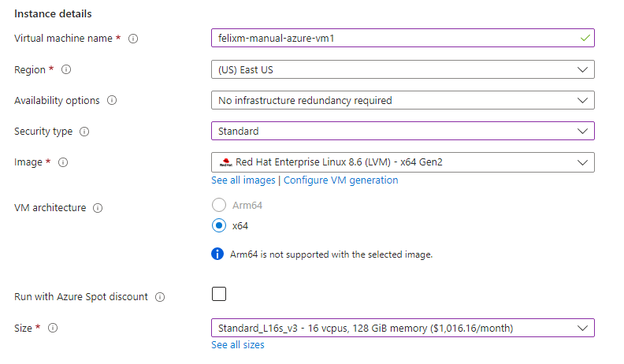Select the x64 architecture radio button
Image resolution: width=624 pixels, height=364 pixels.
[219, 225]
